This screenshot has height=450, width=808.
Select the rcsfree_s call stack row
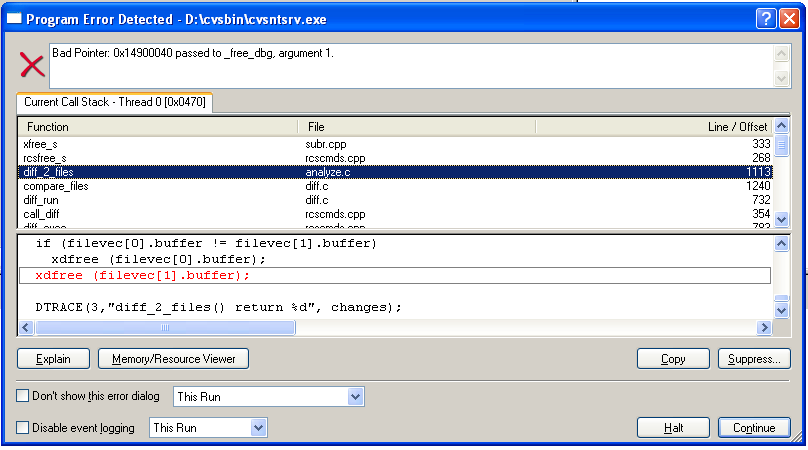click(396, 158)
